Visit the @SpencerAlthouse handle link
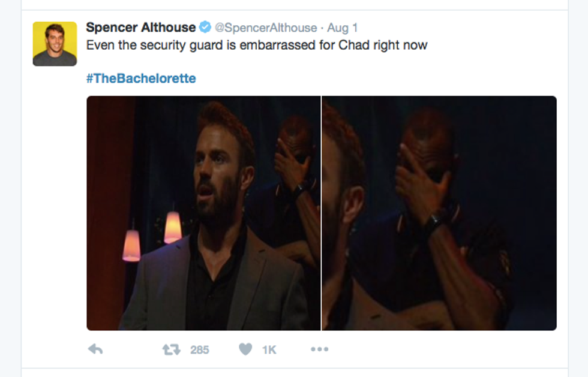Viewport: 588px width, 377px height. coord(266,28)
